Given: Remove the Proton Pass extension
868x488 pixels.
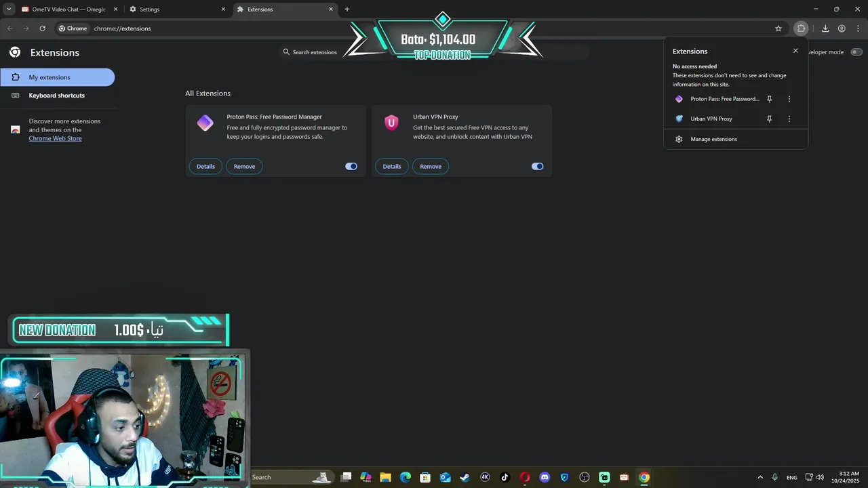Looking at the screenshot, I should click(x=245, y=166).
